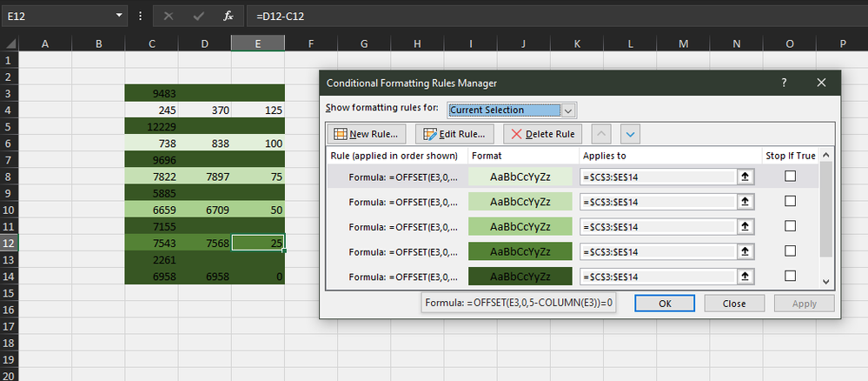Click cell containing 12229

(x=152, y=127)
